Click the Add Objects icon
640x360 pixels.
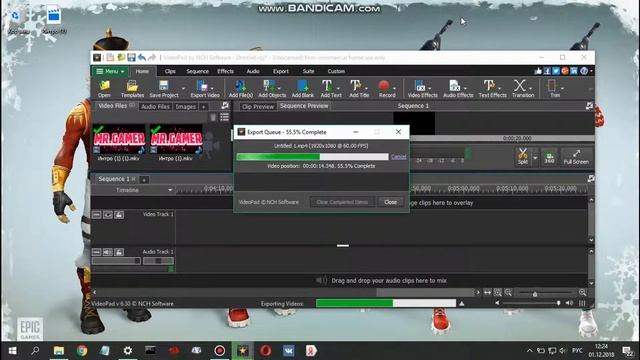[270, 88]
